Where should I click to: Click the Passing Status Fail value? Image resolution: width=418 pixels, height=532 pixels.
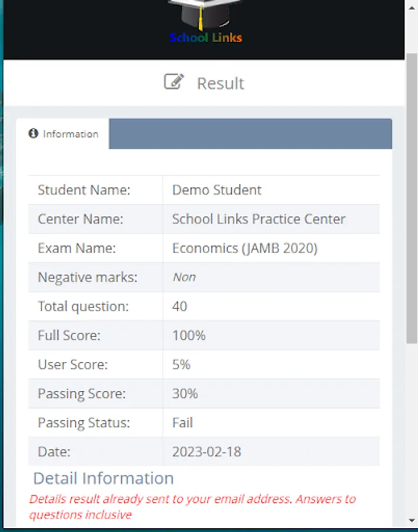click(x=183, y=423)
